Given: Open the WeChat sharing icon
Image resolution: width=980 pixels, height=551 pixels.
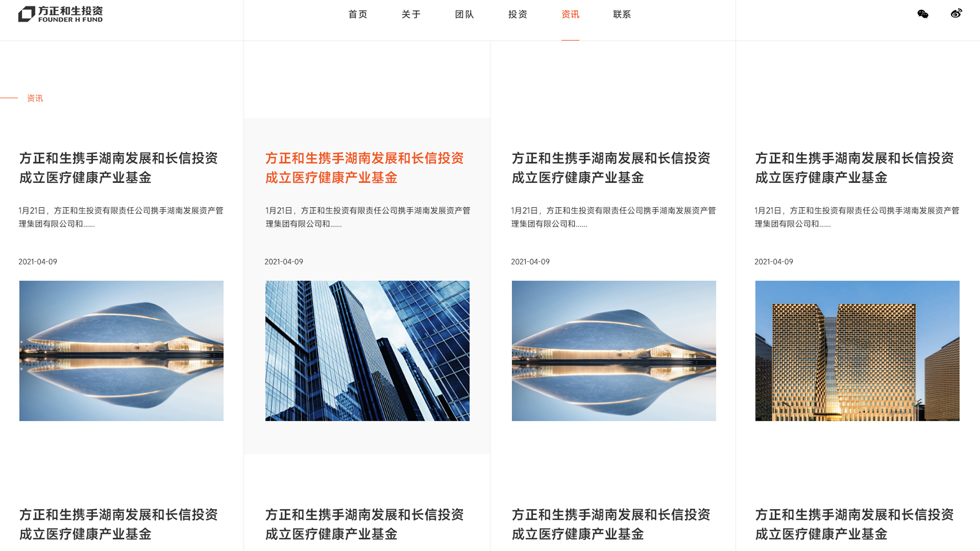Looking at the screenshot, I should [922, 15].
